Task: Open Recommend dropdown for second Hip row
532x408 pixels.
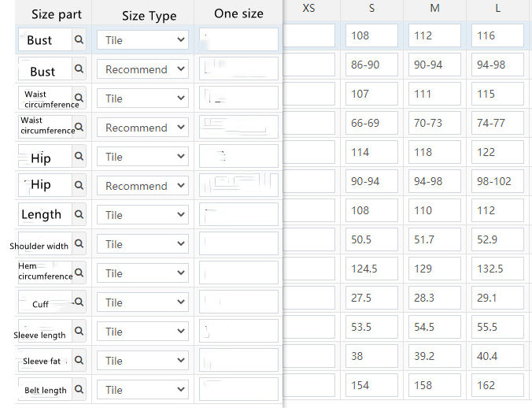Action: 142,186
